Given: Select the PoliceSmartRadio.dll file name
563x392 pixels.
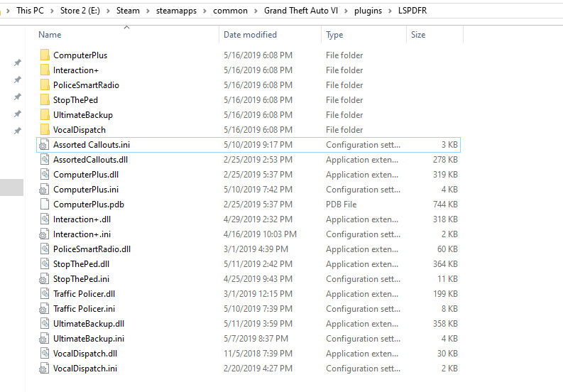Looking at the screenshot, I should 92,249.
